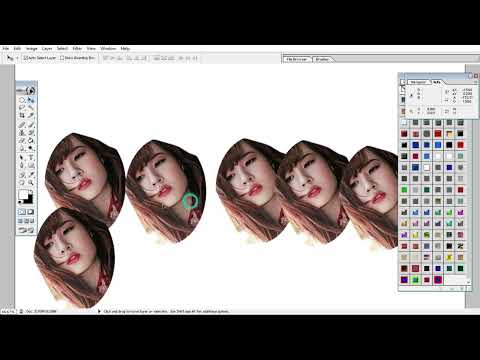This screenshot has height=360, width=480.
Task: Select the Lasso tool
Action: (22, 107)
